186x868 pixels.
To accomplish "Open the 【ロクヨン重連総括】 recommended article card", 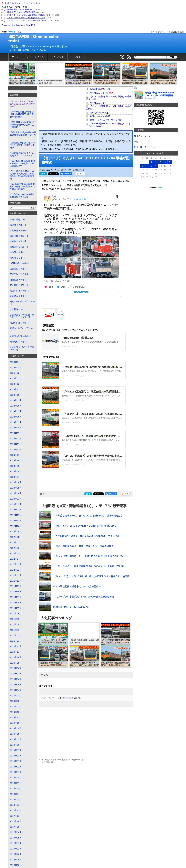I will tap(83, 459).
